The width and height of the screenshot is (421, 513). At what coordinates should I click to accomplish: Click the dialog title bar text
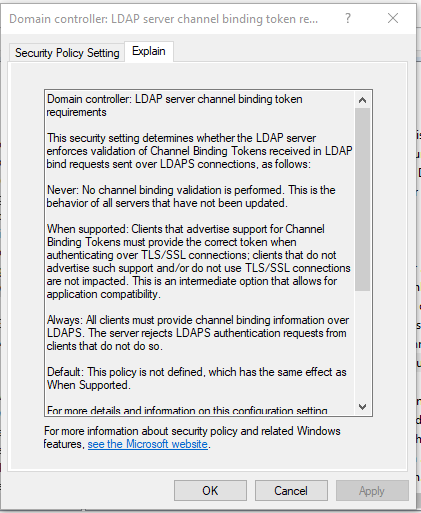(163, 19)
